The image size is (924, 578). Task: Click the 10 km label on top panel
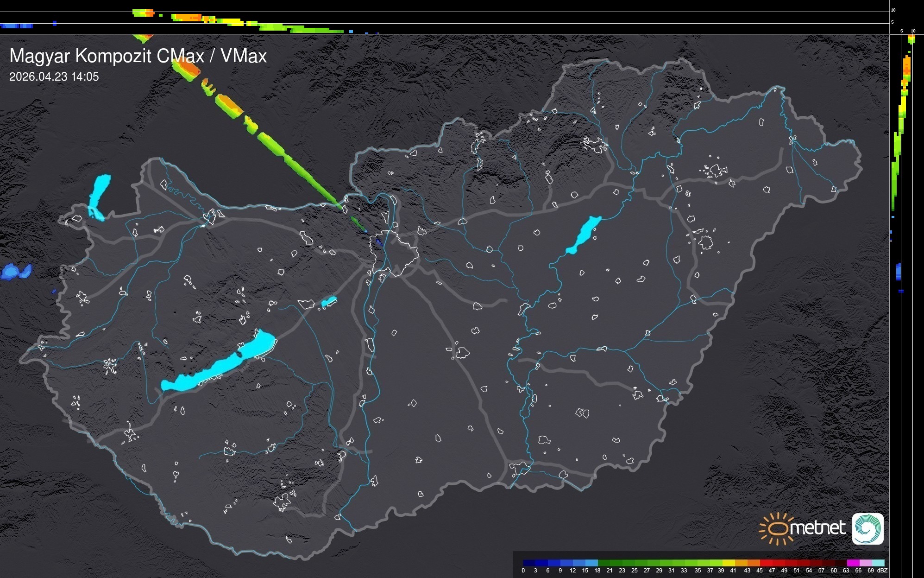tap(893, 10)
